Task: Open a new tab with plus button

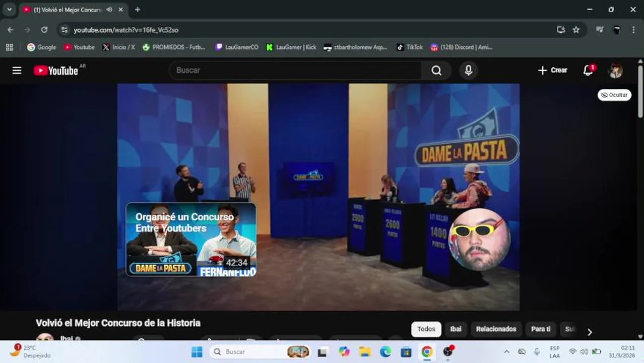Action: click(138, 10)
